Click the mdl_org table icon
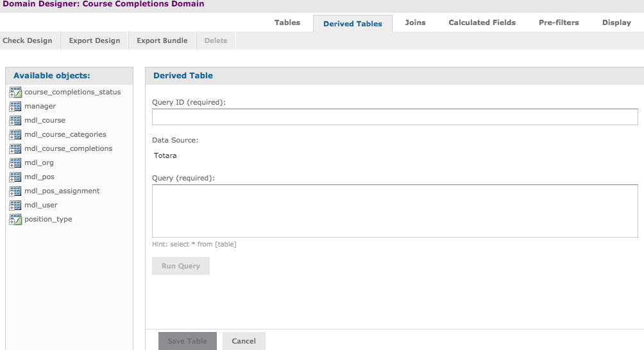Image resolution: width=644 pixels, height=350 pixels. tap(15, 163)
